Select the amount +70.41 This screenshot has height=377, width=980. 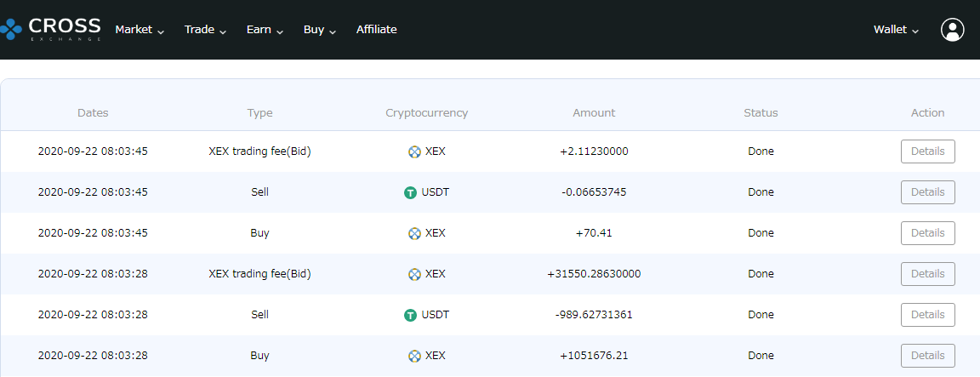[x=594, y=232]
